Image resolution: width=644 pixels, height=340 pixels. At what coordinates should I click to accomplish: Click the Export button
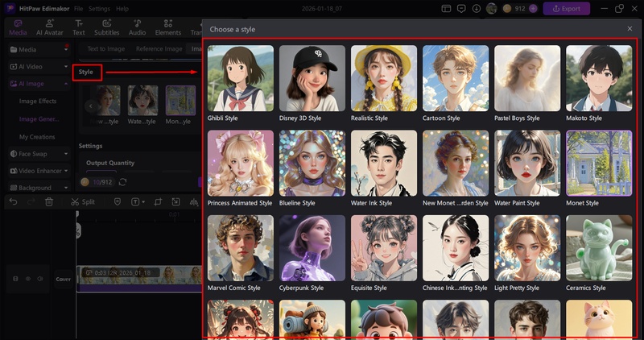567,9
